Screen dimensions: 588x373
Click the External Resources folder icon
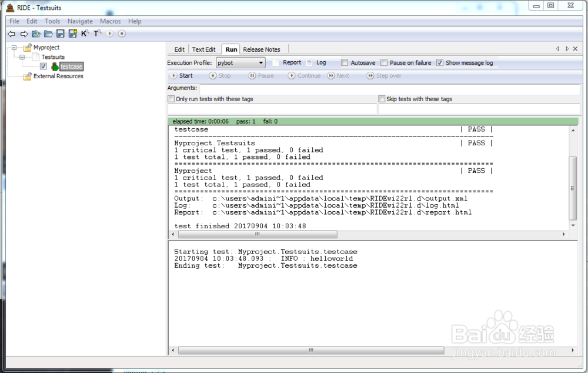tap(28, 76)
